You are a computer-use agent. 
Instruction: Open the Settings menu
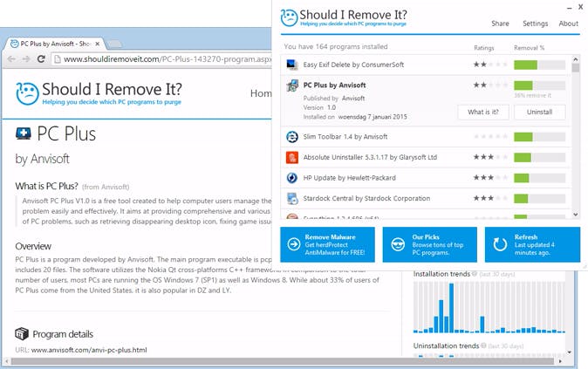(535, 24)
